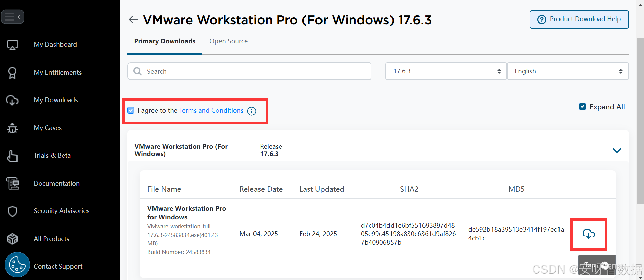The width and height of the screenshot is (644, 280).
Task: Click the Mar 04, 2025 release date
Action: click(259, 234)
